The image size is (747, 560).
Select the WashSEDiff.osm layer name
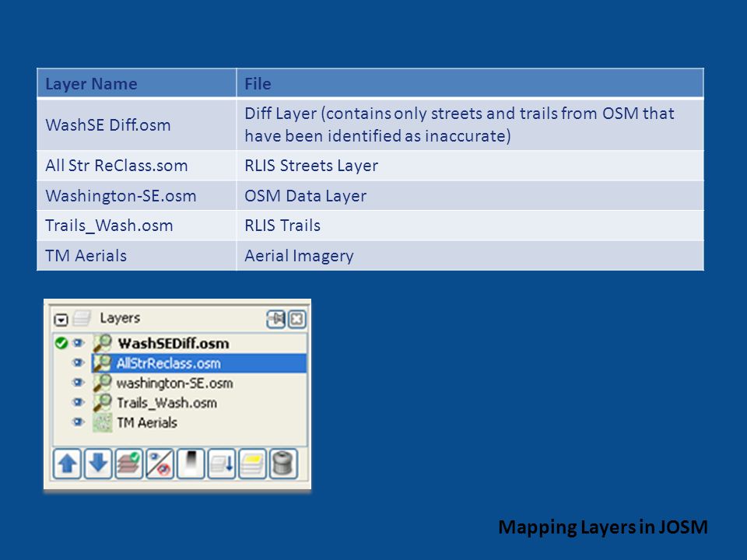click(x=174, y=343)
